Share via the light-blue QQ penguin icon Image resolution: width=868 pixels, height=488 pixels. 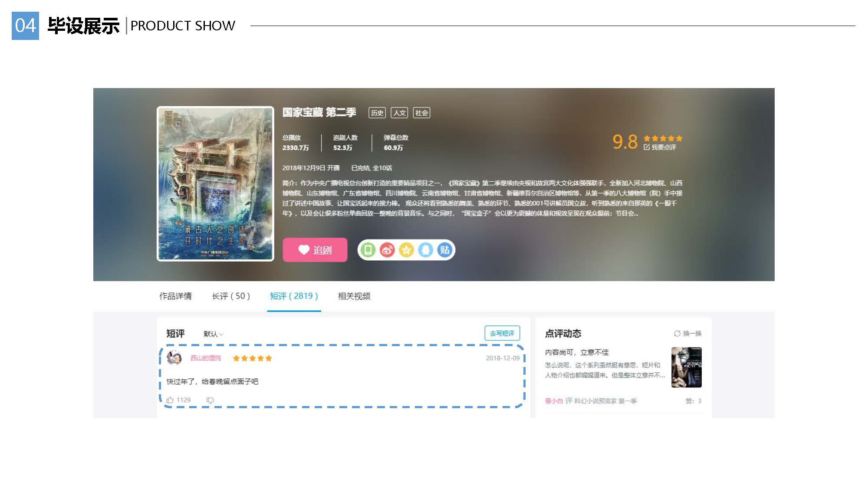click(x=425, y=250)
